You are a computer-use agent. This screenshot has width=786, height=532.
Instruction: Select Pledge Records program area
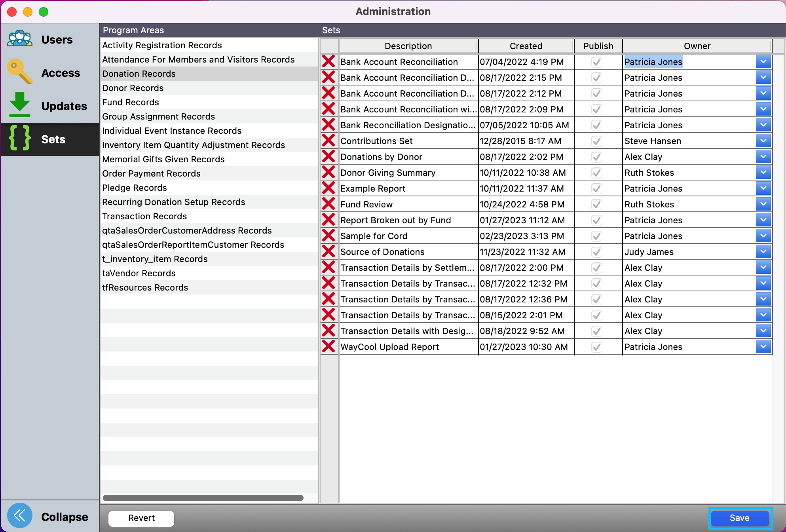click(135, 188)
